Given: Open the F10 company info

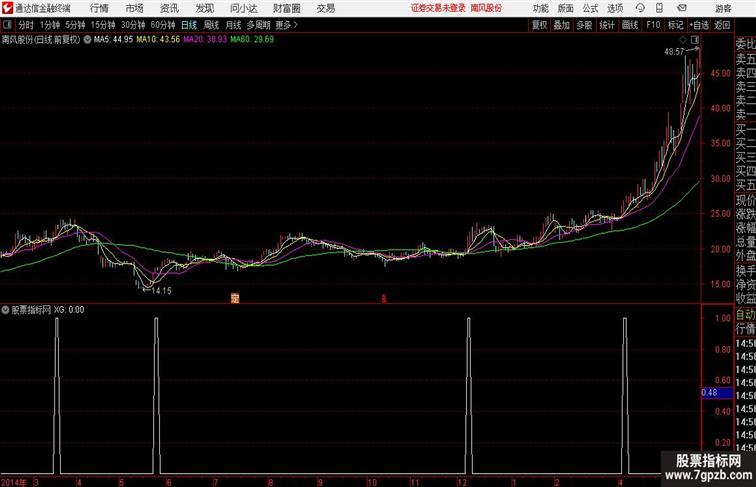Looking at the screenshot, I should click(x=653, y=25).
